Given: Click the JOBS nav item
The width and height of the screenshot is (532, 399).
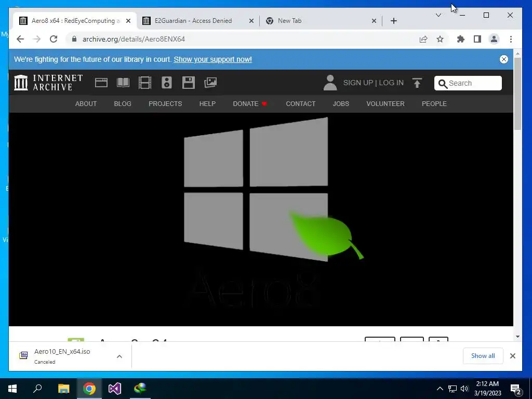Looking at the screenshot, I should coord(341,104).
